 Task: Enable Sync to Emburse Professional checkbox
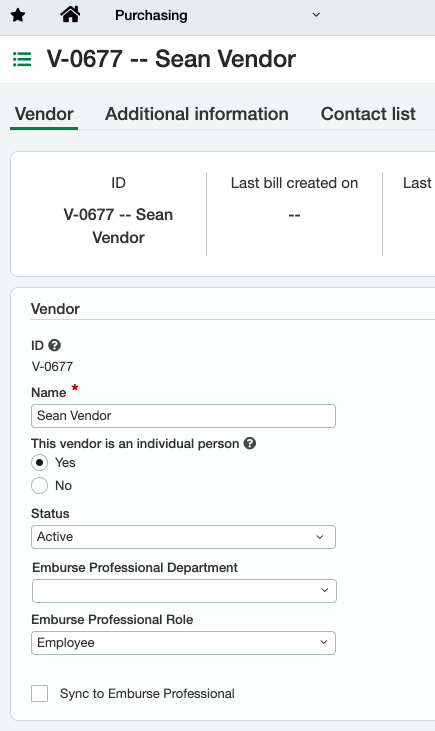coord(40,693)
